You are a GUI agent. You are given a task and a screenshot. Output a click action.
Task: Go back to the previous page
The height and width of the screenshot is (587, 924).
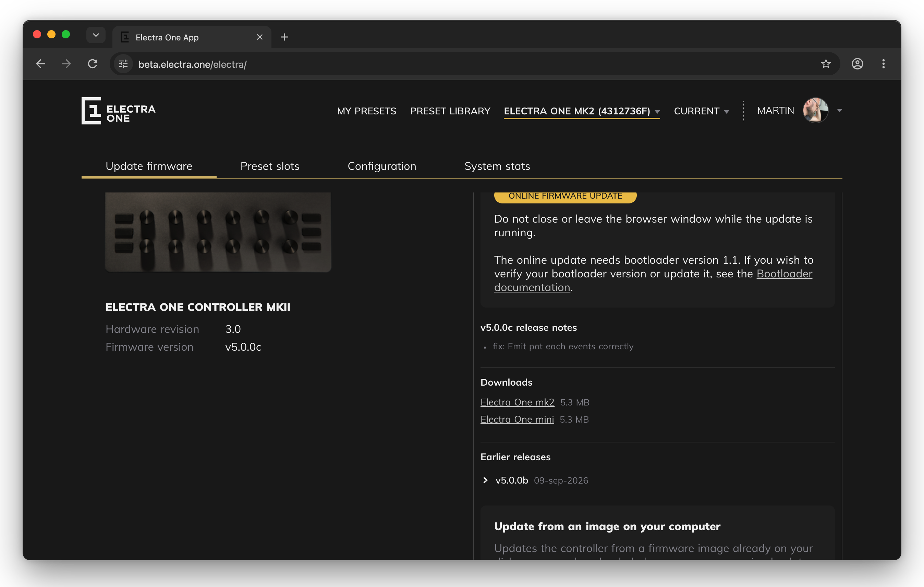pos(41,64)
